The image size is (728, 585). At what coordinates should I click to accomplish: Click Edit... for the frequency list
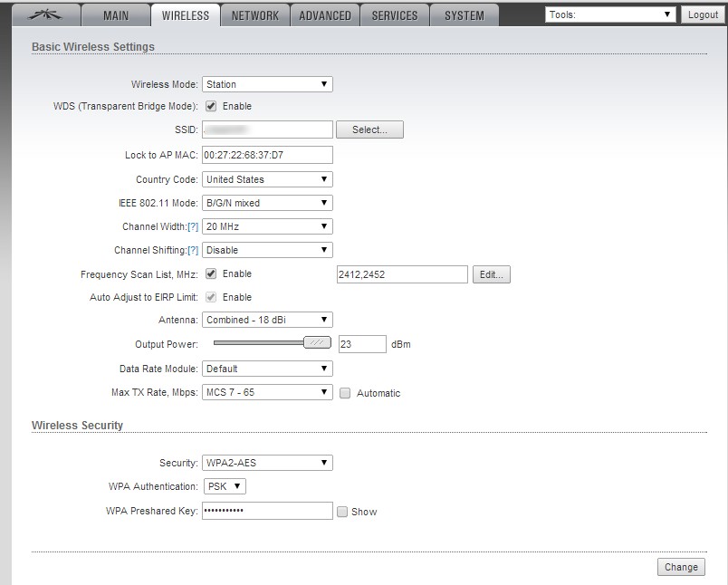pyautogui.click(x=491, y=274)
